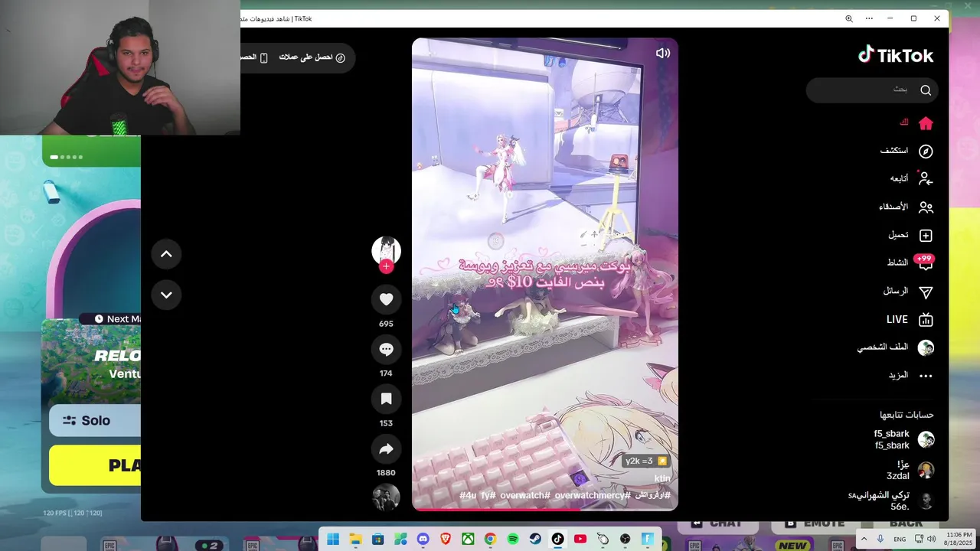
Task: Click the search magnifier icon
Action: point(926,90)
